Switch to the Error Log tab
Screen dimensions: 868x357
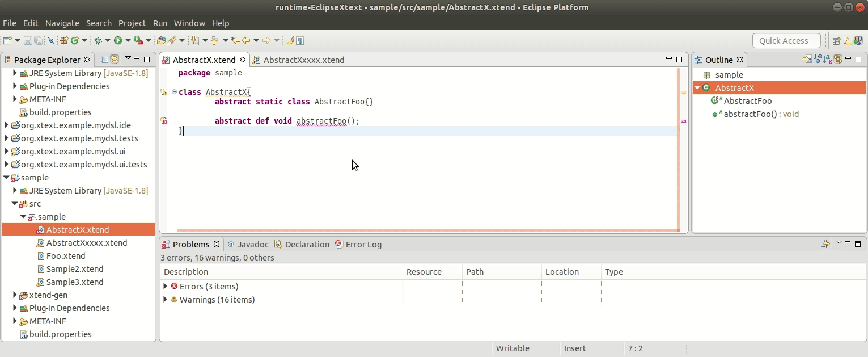pos(358,245)
